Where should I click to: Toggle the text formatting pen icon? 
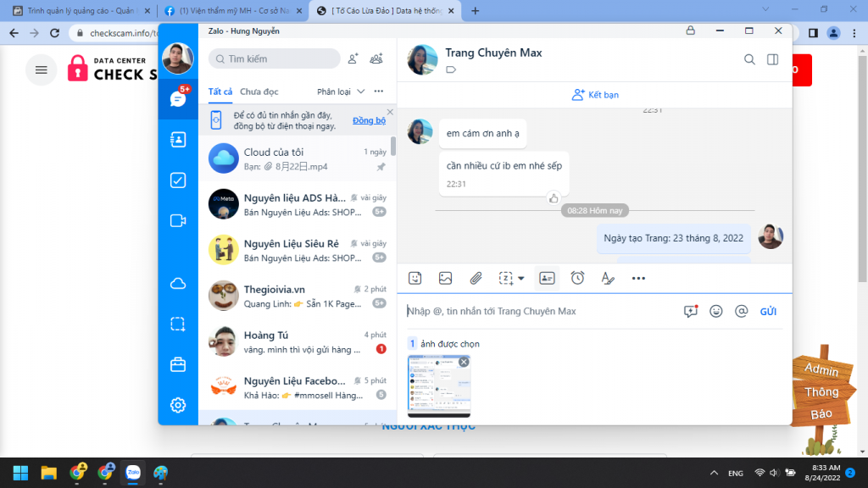point(607,278)
